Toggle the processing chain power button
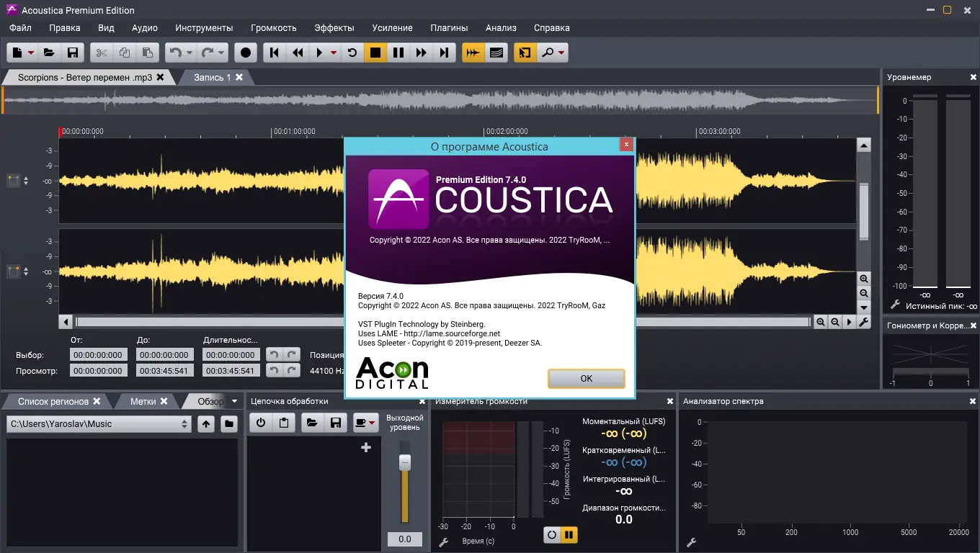This screenshot has height=553, width=980. click(x=261, y=423)
